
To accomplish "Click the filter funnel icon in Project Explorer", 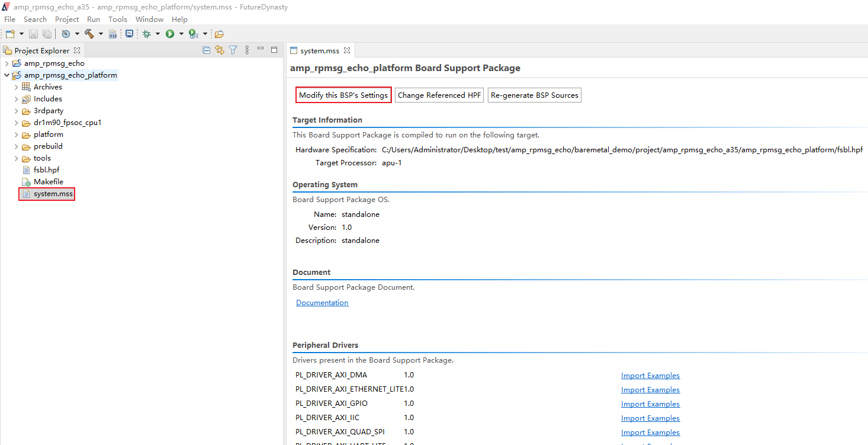I will pyautogui.click(x=233, y=50).
